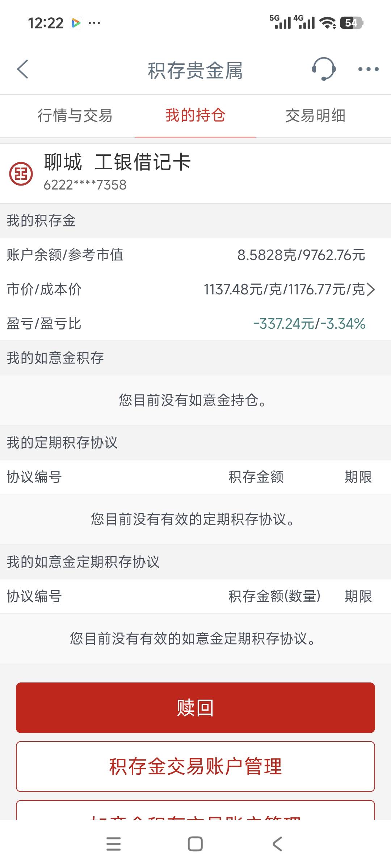This screenshot has width=391, height=868.
Task: Open 积存金交易账户管理 button
Action: [195, 766]
